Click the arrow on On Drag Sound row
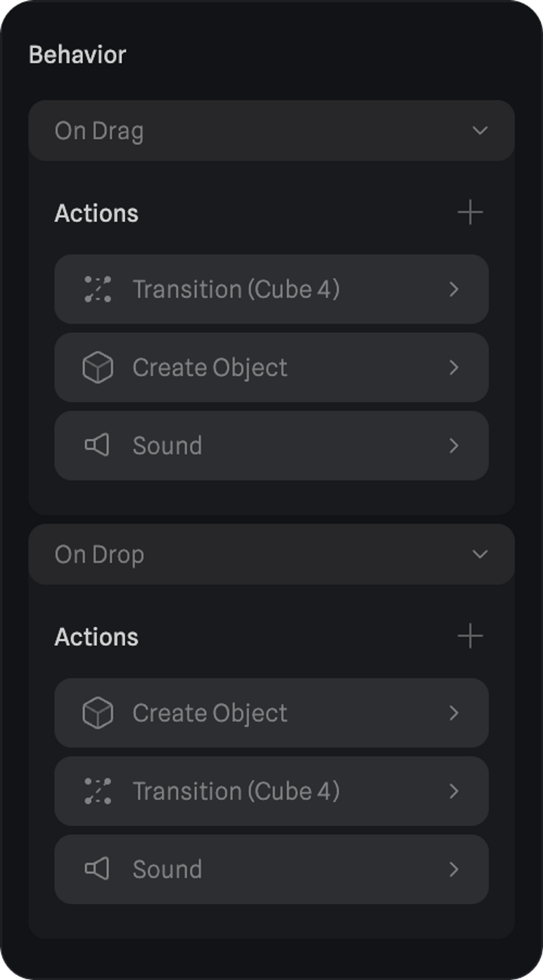The image size is (543, 980). pyautogui.click(x=454, y=445)
